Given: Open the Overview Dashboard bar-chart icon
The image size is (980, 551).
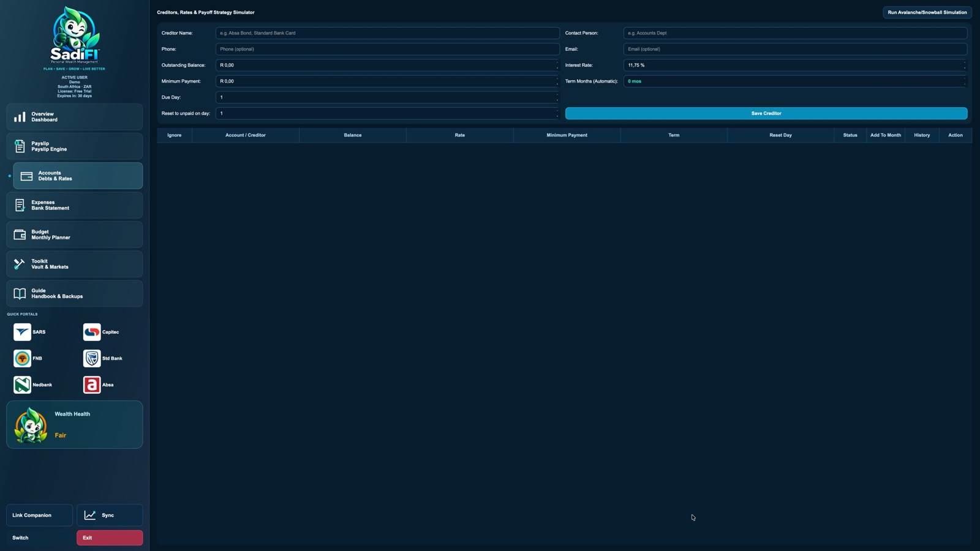Looking at the screenshot, I should point(20,117).
